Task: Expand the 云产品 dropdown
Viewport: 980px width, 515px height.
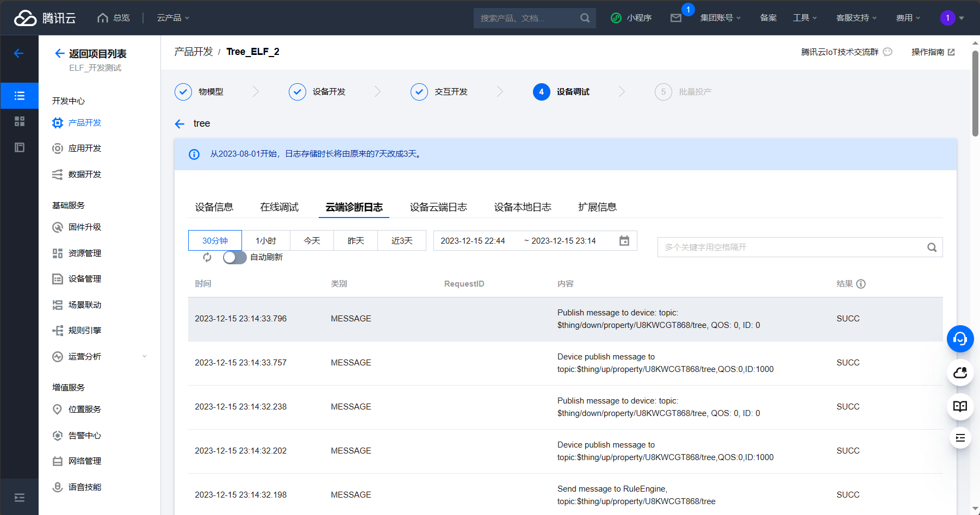Action: pyautogui.click(x=173, y=18)
